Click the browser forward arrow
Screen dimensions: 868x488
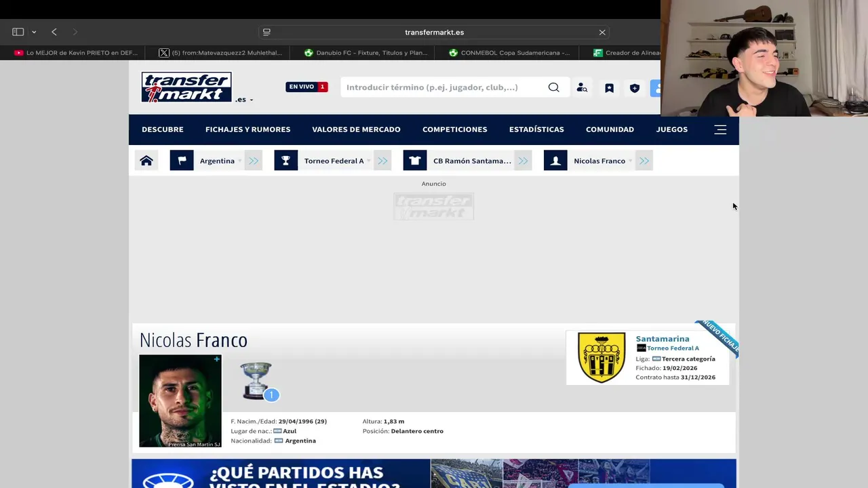[x=75, y=32]
